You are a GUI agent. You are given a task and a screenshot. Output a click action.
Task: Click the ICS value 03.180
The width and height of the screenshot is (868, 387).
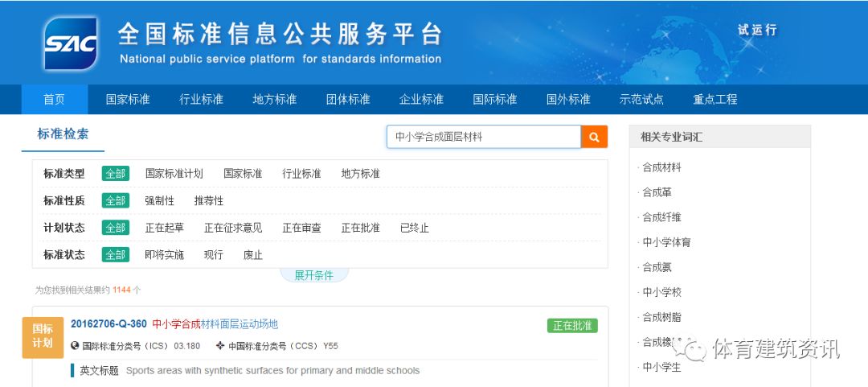pos(186,346)
